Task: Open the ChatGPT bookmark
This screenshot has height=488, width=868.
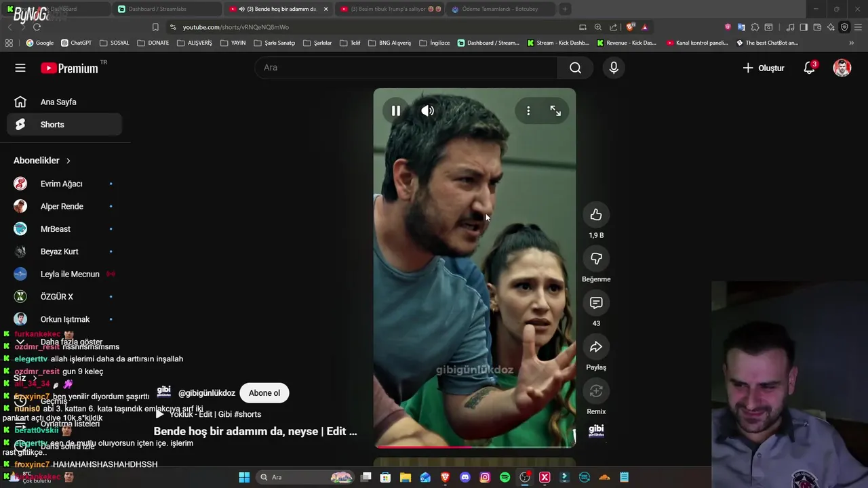Action: click(76, 43)
